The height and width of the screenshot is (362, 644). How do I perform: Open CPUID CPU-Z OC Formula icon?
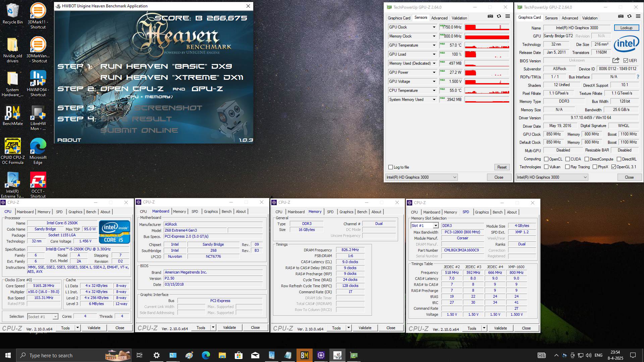[13, 151]
